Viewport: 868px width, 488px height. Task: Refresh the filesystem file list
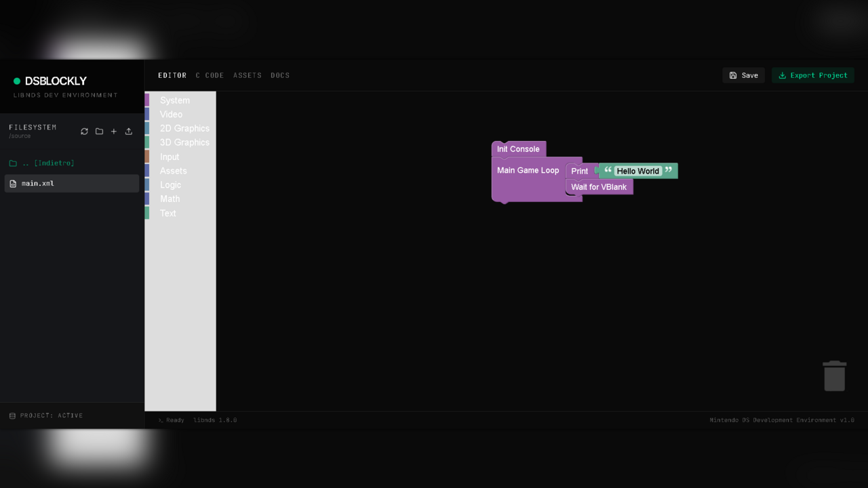(x=84, y=131)
